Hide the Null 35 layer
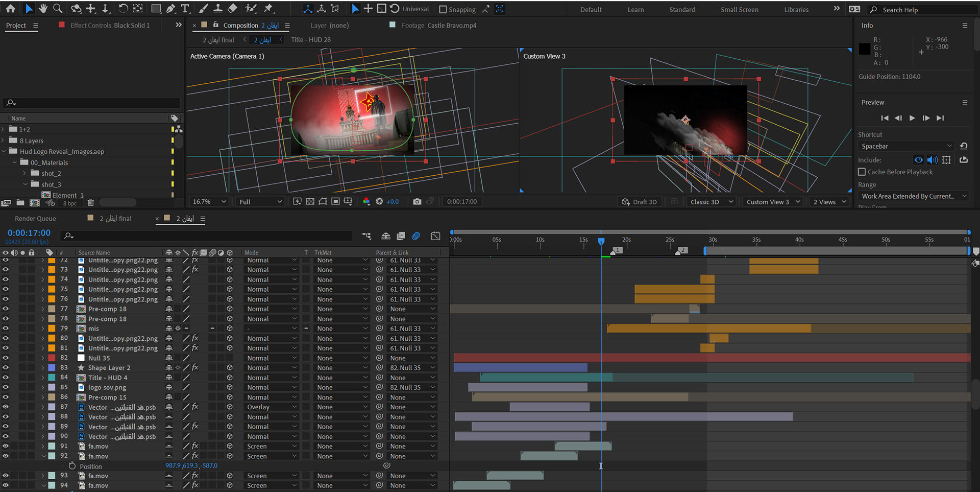 click(x=6, y=358)
